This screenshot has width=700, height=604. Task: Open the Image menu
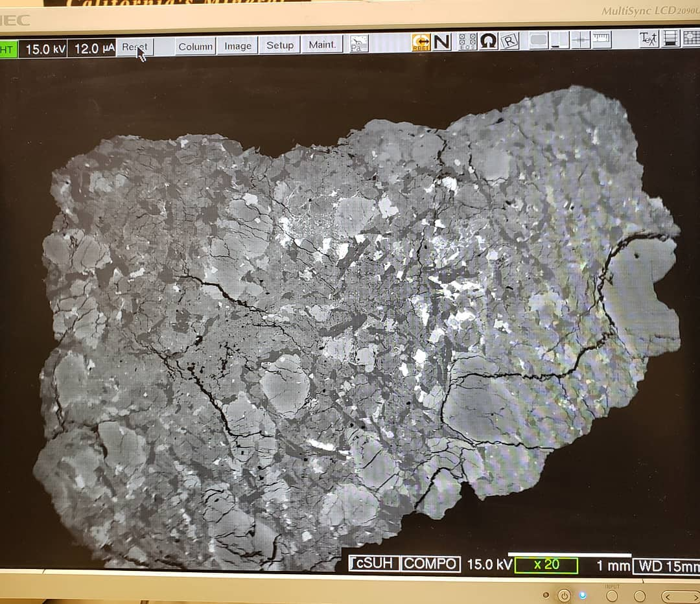(x=238, y=46)
